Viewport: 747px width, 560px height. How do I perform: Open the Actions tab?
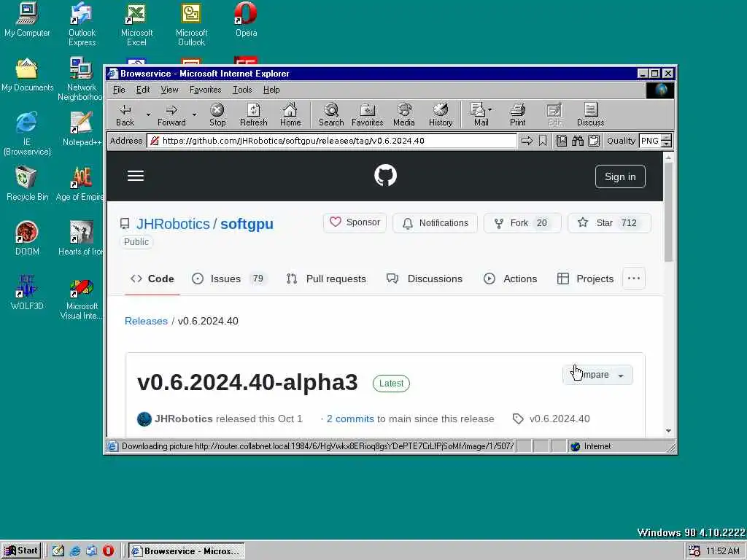510,279
